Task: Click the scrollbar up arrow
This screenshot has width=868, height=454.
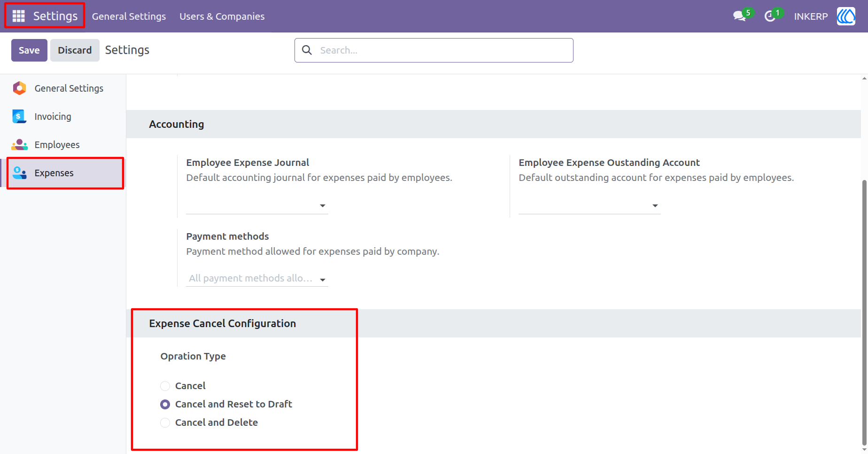Action: [864, 78]
